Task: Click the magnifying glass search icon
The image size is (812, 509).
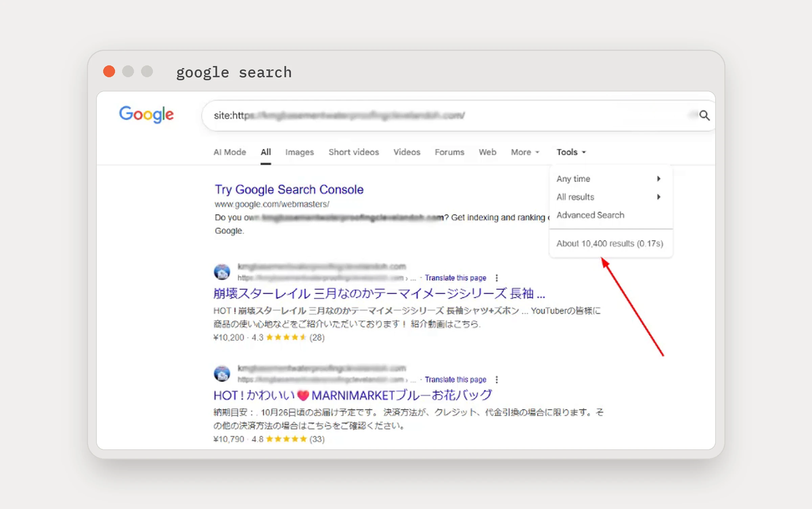Action: tap(704, 115)
